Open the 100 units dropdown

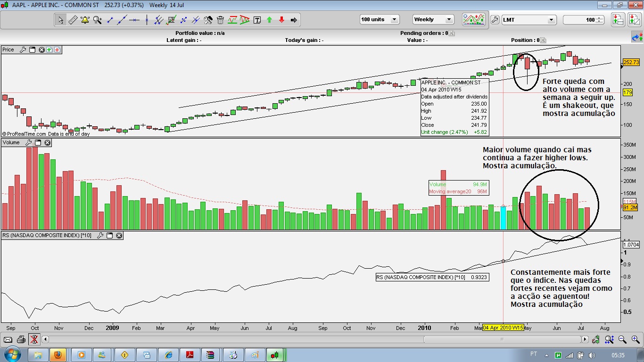(x=380, y=20)
